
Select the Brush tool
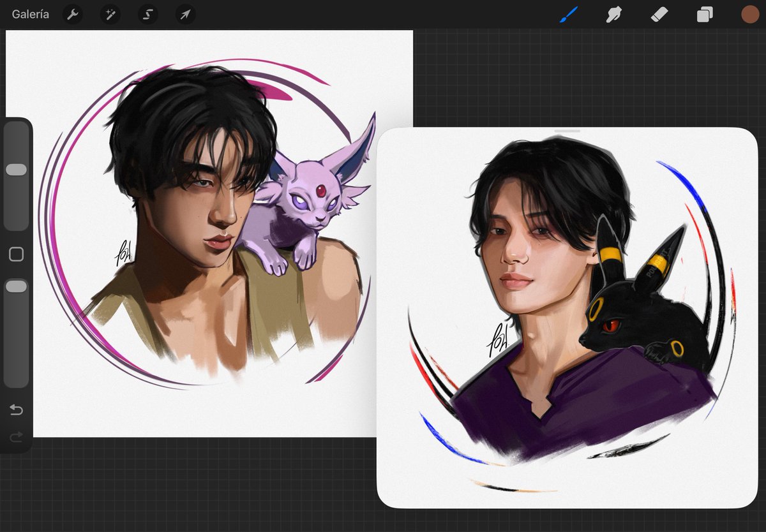pos(568,14)
